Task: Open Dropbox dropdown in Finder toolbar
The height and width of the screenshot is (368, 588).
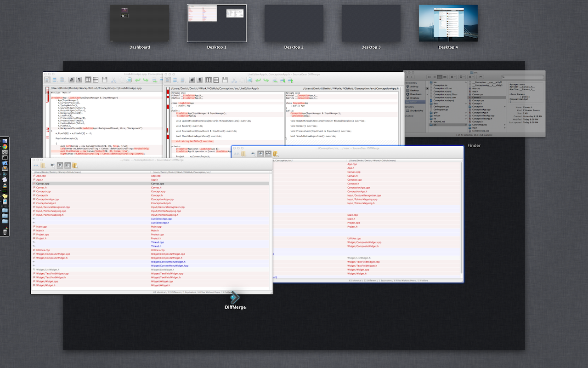Action: 462,77
